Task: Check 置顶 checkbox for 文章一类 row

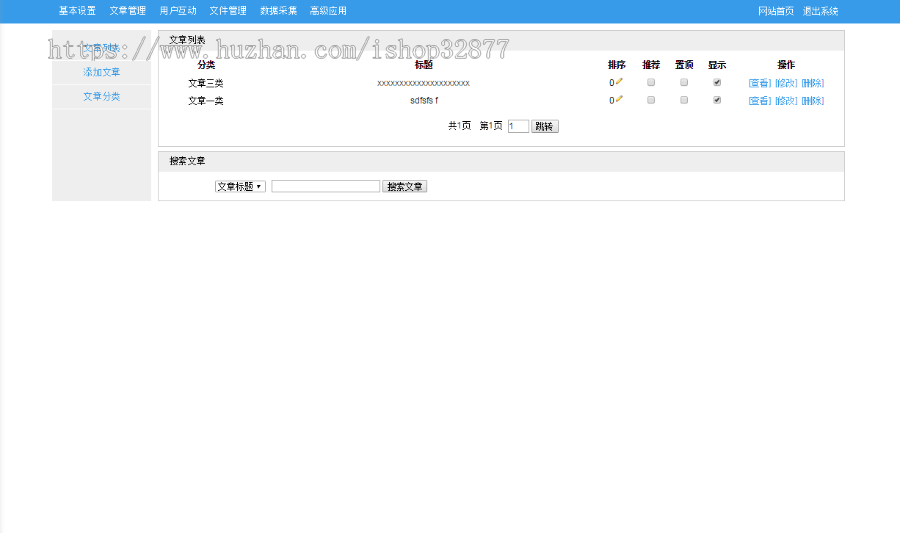Action: pyautogui.click(x=684, y=100)
